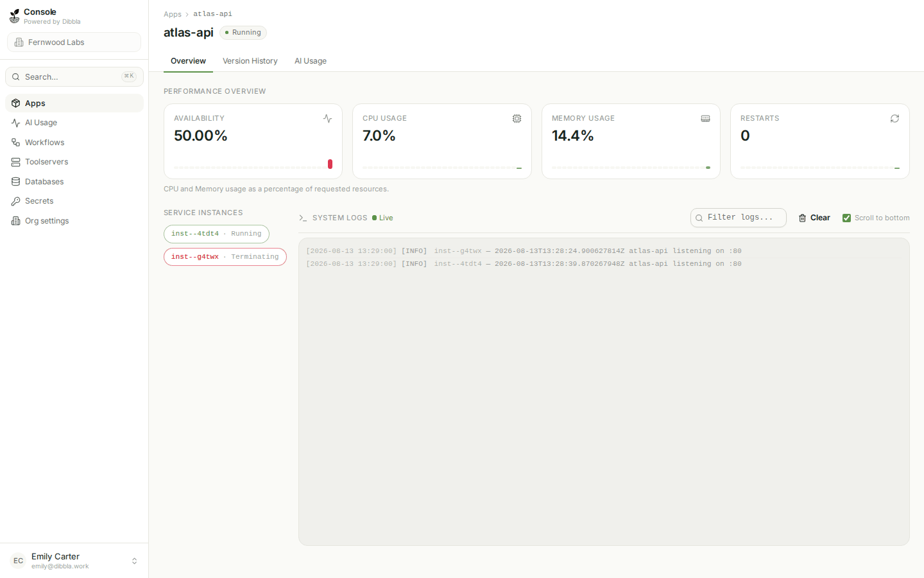The image size is (924, 578).
Task: Click the Search input field
Action: click(x=74, y=77)
